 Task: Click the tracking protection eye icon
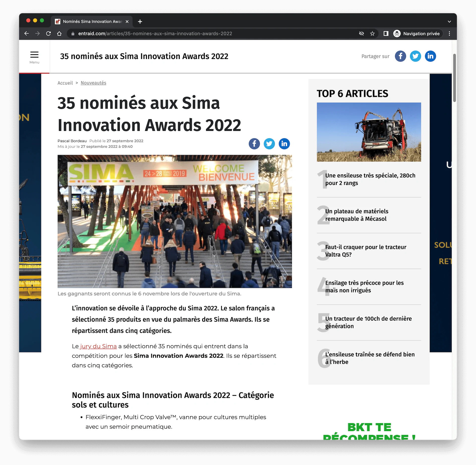361,34
